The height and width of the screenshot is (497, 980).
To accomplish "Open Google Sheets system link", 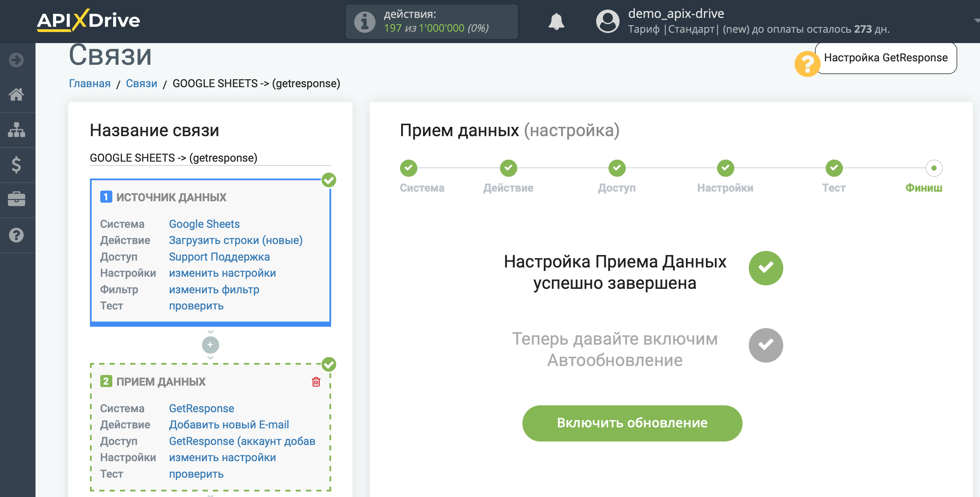I will click(204, 224).
